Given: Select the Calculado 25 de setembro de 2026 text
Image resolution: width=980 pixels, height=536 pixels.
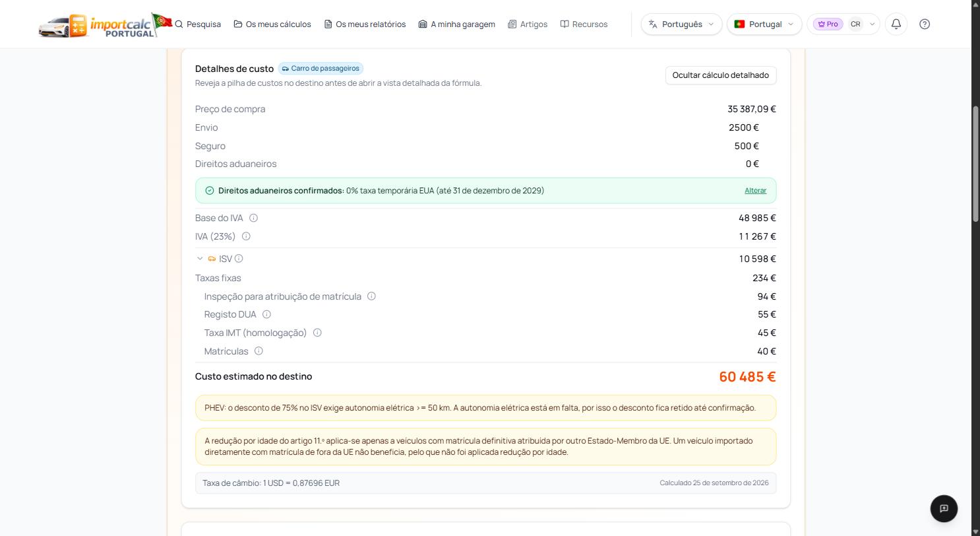Looking at the screenshot, I should click(x=714, y=483).
